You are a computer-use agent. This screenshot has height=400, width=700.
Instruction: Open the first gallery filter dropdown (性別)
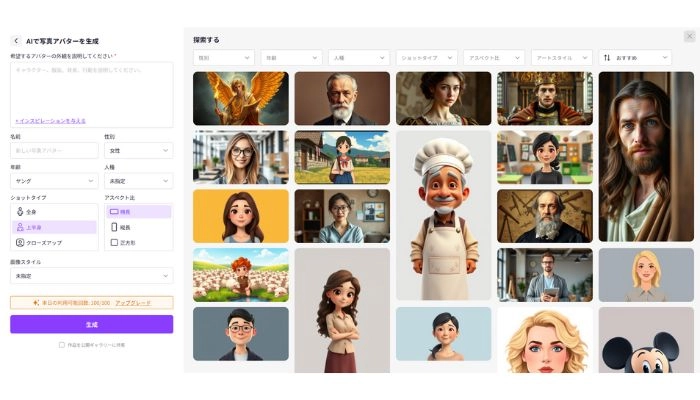(x=224, y=58)
